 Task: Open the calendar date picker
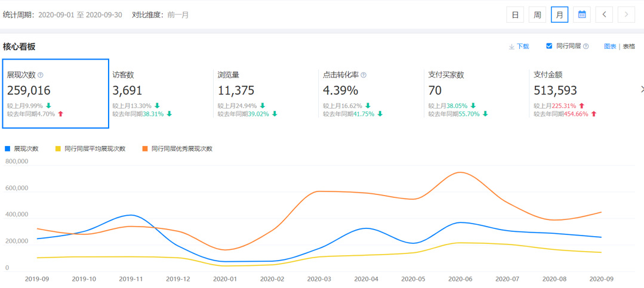581,15
